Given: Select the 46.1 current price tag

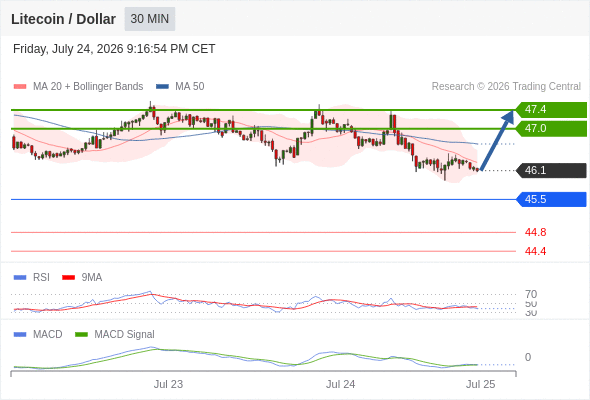Looking at the screenshot, I should (551, 170).
